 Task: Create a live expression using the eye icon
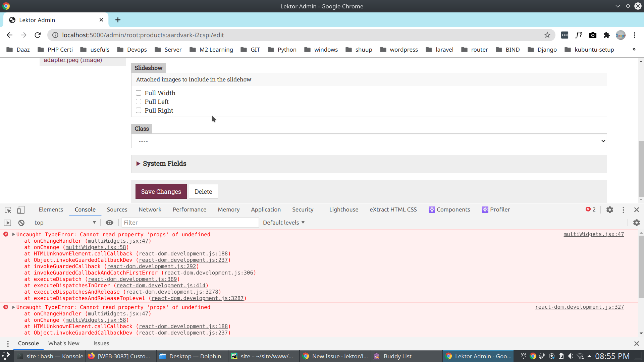pyautogui.click(x=109, y=223)
